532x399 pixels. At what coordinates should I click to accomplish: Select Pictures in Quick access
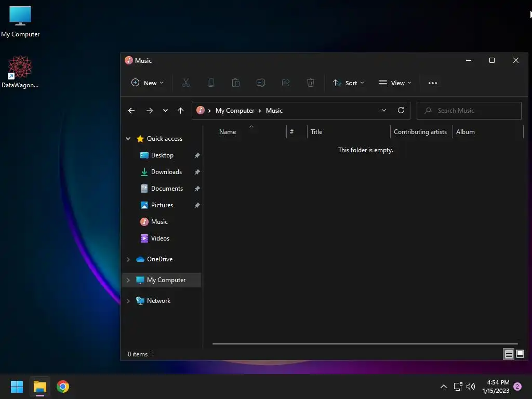click(162, 205)
